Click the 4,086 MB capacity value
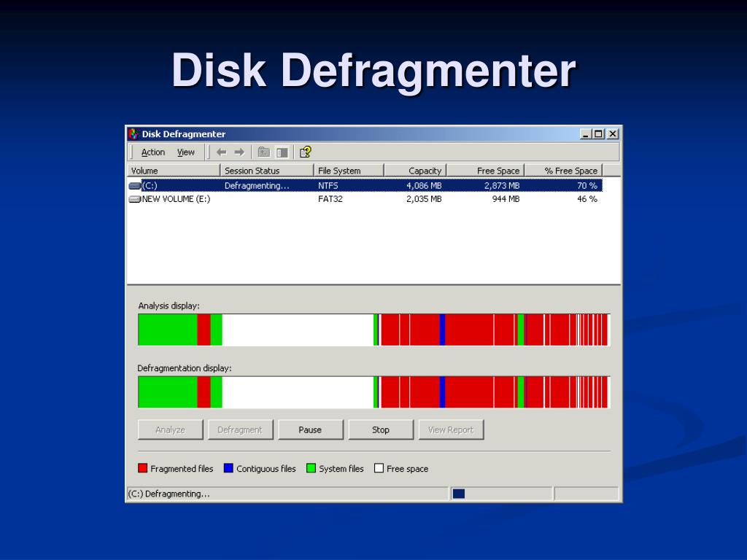This screenshot has height=560, width=747. tap(424, 186)
